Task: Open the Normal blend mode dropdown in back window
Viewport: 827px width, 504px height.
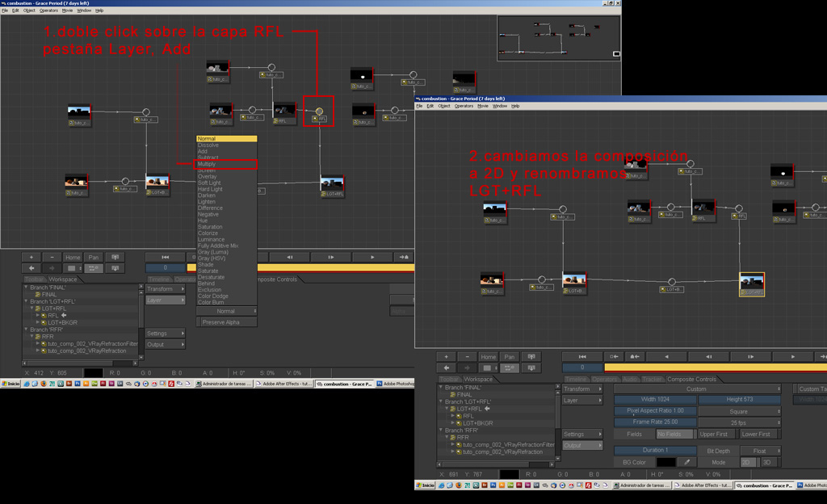Action: [x=227, y=311]
